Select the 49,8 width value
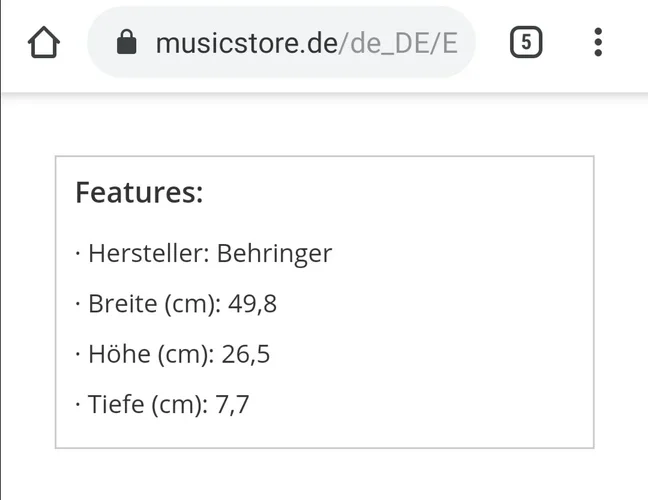The height and width of the screenshot is (500, 648). (253, 304)
